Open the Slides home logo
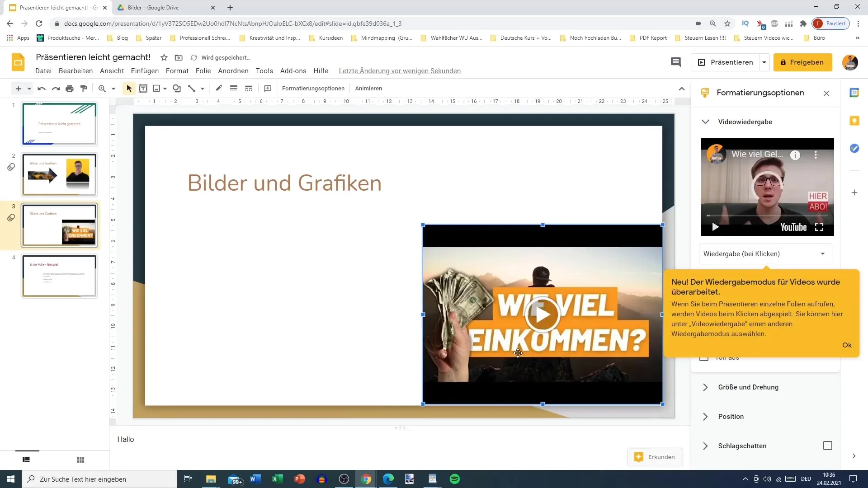The image size is (868, 488). [18, 62]
